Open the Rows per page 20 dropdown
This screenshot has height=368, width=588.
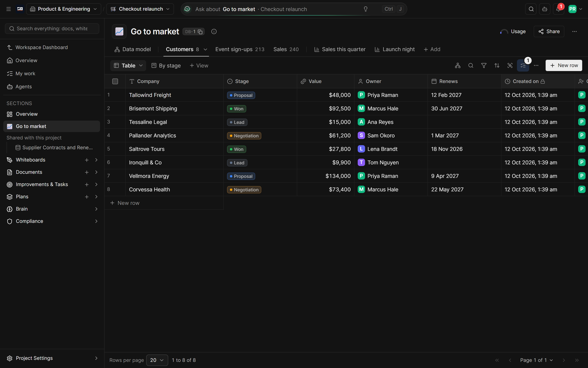click(157, 360)
